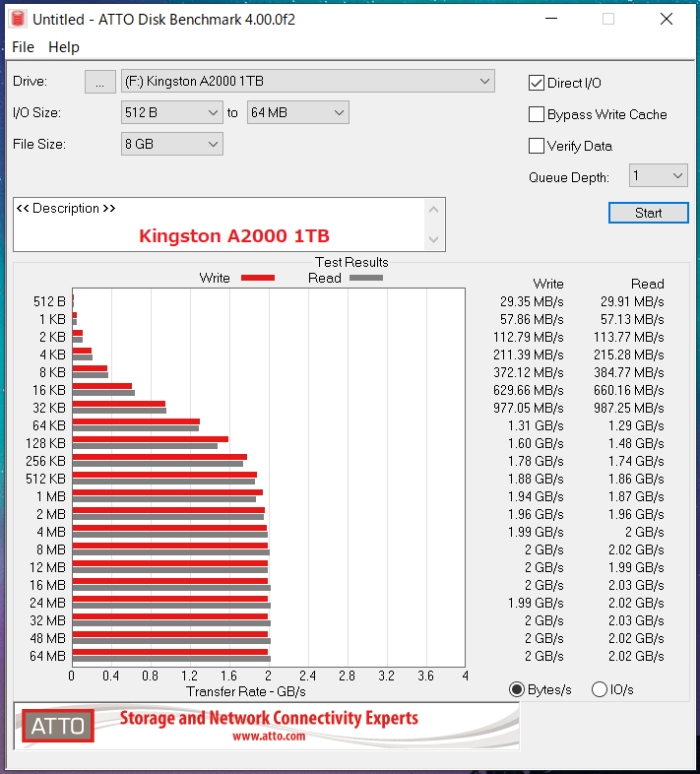Viewport: 700px width, 774px height.
Task: Click the 1.87 GB/s read value
Action: tap(636, 496)
